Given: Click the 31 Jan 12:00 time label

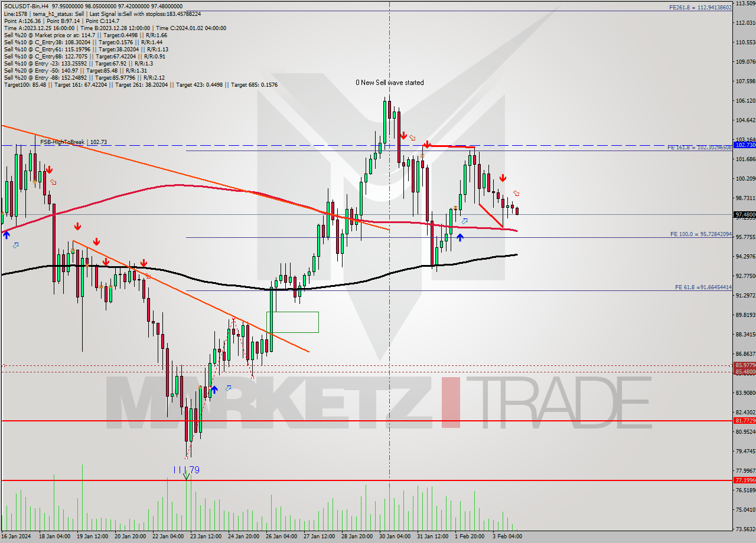Looking at the screenshot, I should [x=432, y=537].
